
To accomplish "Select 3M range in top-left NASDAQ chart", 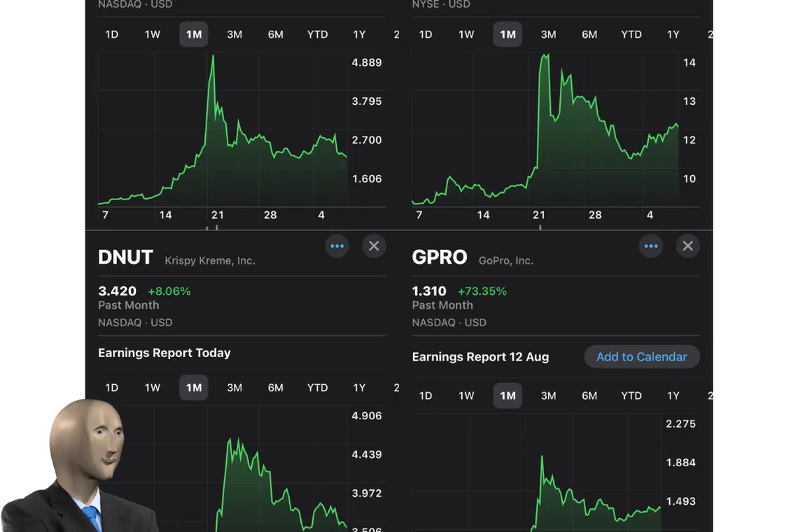I will 234,34.
